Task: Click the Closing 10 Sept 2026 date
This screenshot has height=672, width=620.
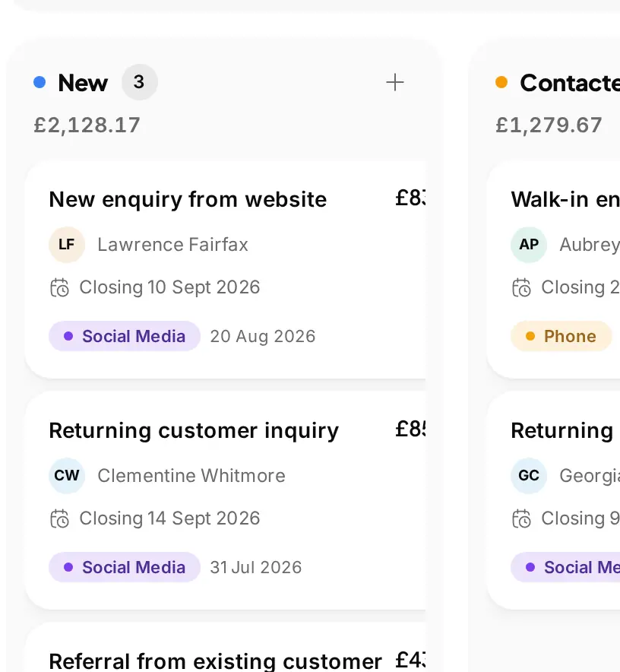Action: tap(169, 287)
